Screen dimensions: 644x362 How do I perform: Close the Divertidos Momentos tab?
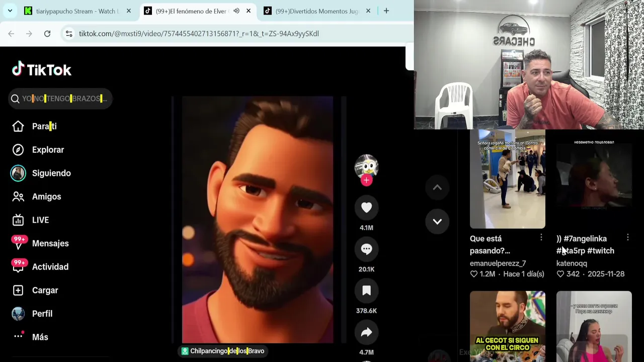pos(368,11)
